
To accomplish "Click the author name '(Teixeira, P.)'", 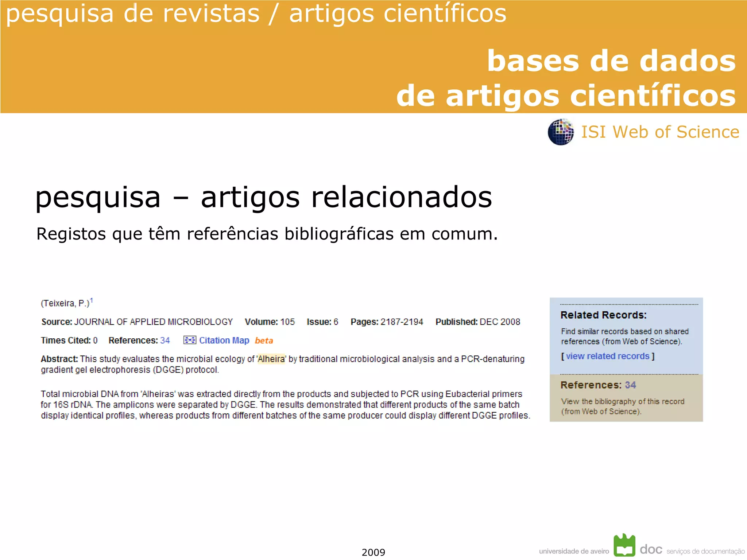I will pyautogui.click(x=65, y=303).
